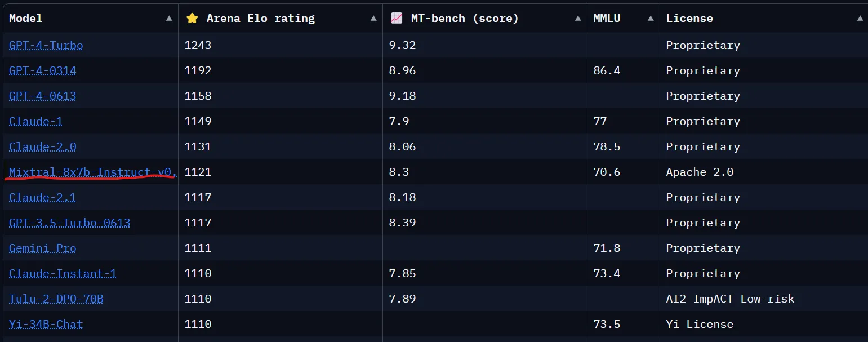Select the Elo value 1131
This screenshot has height=342, width=868.
198,146
